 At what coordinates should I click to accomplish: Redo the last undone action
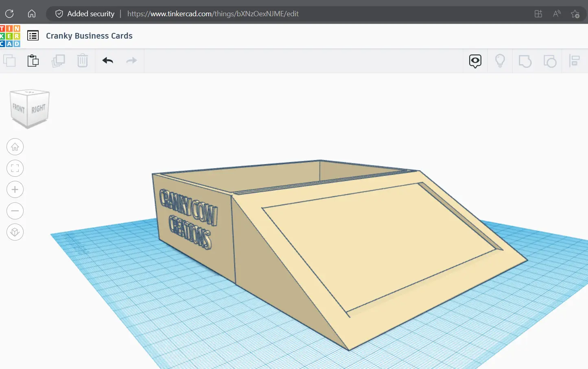pos(131,61)
